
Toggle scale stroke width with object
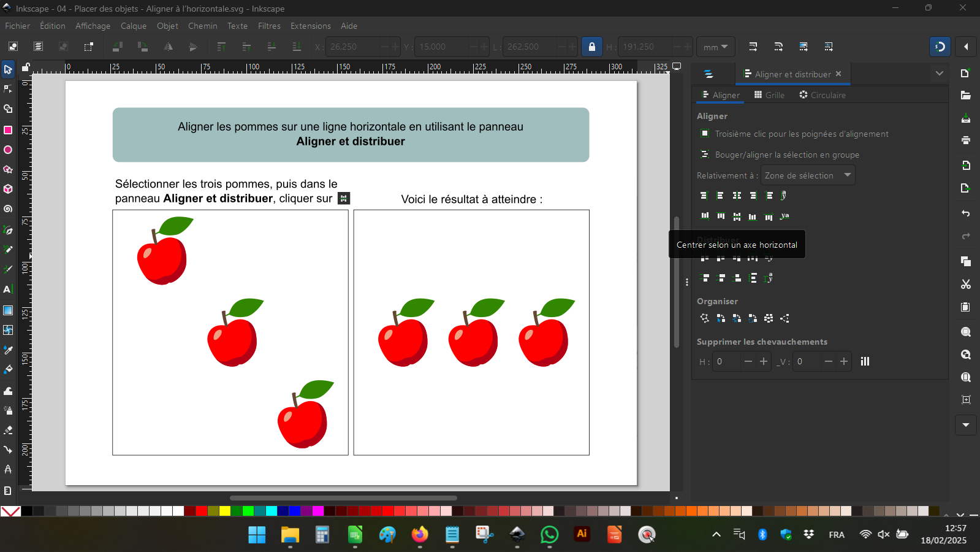pos(753,47)
